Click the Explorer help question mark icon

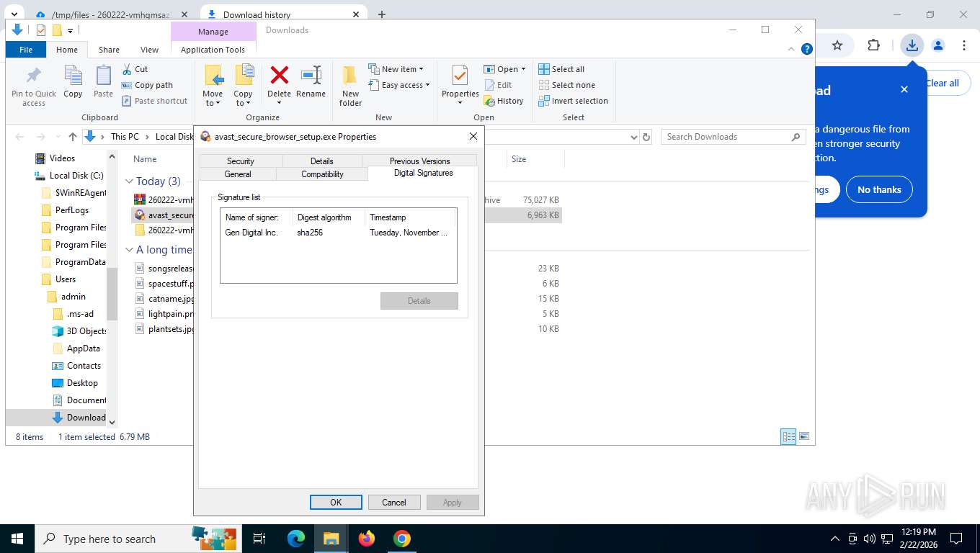click(x=807, y=49)
